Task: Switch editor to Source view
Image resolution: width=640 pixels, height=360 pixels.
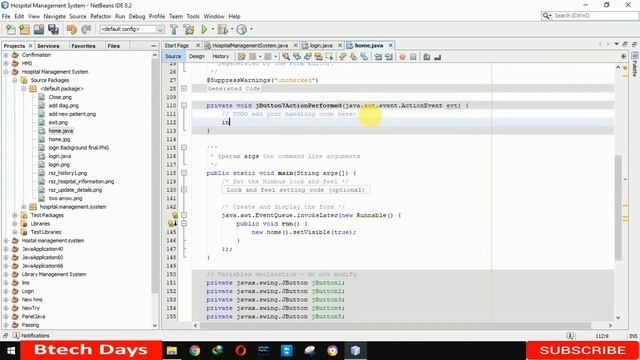Action: pos(173,56)
